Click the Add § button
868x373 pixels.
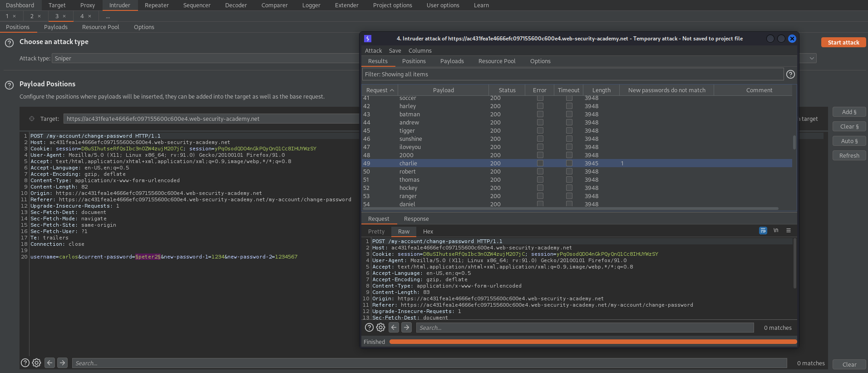click(849, 112)
